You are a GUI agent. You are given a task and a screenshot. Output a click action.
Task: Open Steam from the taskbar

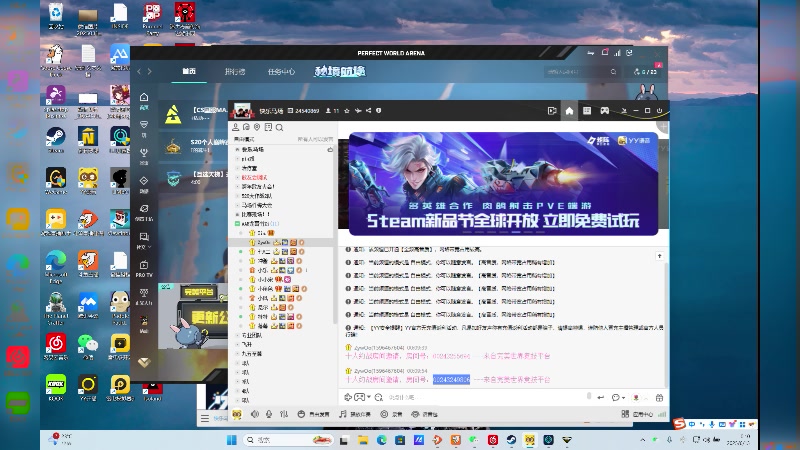click(511, 440)
